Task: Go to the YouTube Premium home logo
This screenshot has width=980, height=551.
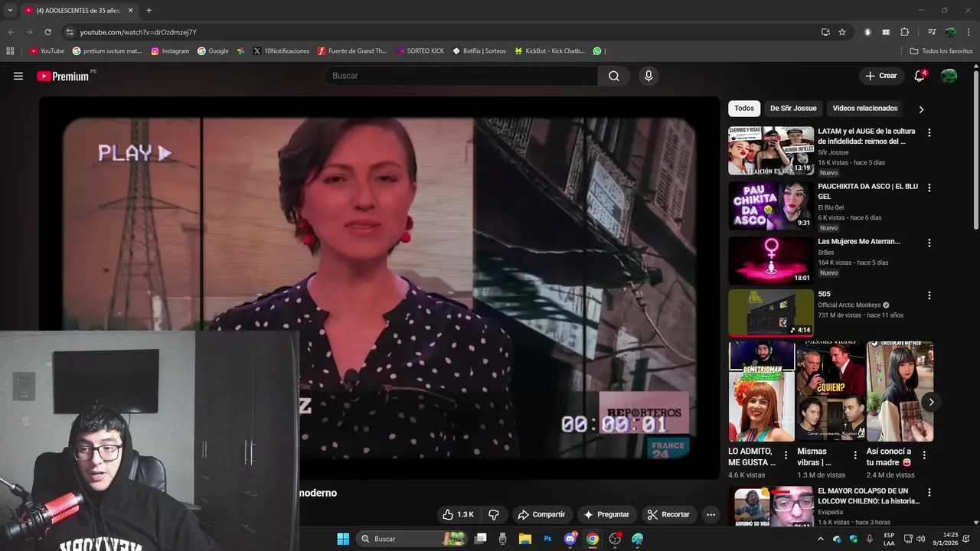Action: [x=63, y=76]
